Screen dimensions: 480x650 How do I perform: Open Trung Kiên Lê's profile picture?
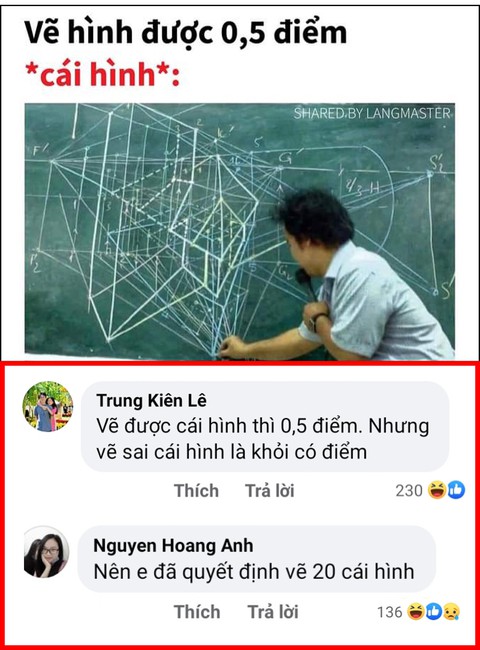point(48,406)
